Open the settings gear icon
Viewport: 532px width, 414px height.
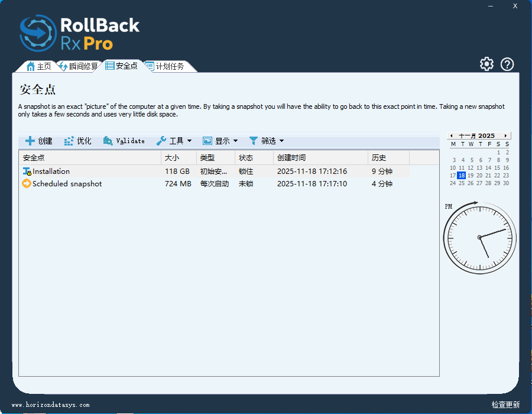pos(486,64)
